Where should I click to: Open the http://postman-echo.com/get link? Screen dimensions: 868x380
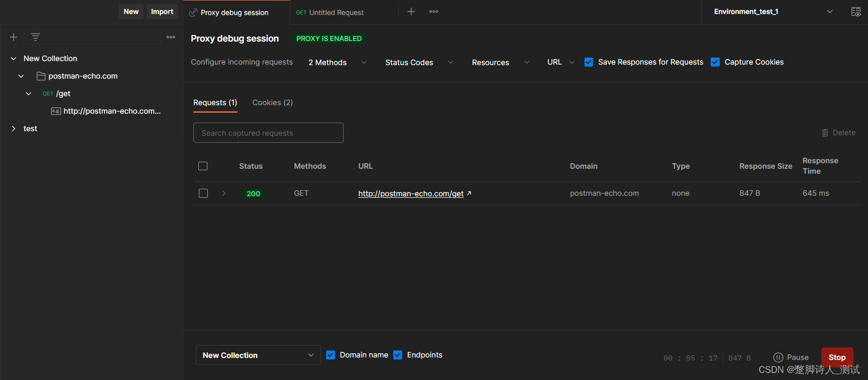(x=411, y=194)
